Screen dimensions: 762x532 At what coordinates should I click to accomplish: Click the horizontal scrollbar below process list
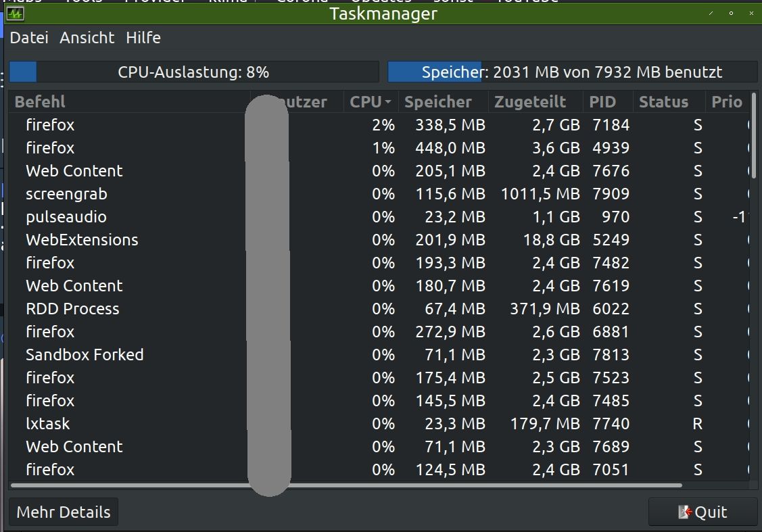(x=346, y=485)
